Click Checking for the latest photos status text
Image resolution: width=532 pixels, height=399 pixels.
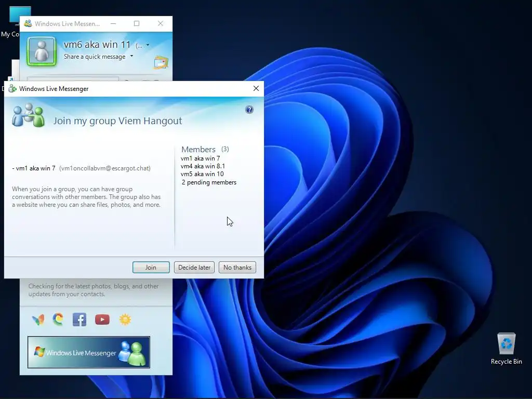click(94, 290)
